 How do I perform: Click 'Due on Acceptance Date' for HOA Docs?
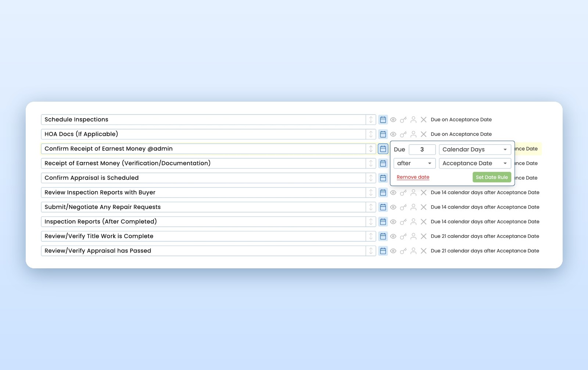click(461, 134)
